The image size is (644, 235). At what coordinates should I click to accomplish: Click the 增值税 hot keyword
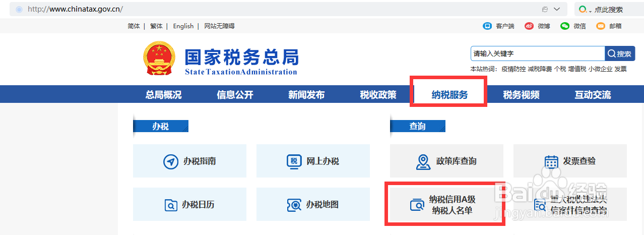pyautogui.click(x=577, y=69)
